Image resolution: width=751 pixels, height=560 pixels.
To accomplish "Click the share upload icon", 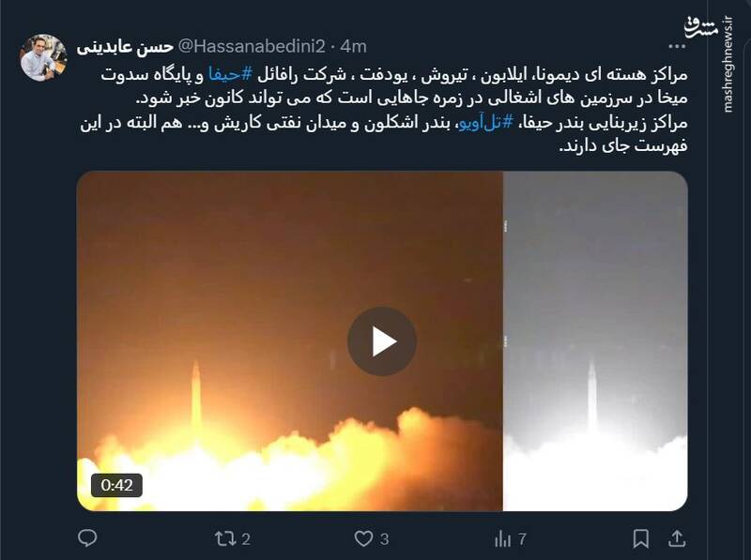I will coord(677,539).
